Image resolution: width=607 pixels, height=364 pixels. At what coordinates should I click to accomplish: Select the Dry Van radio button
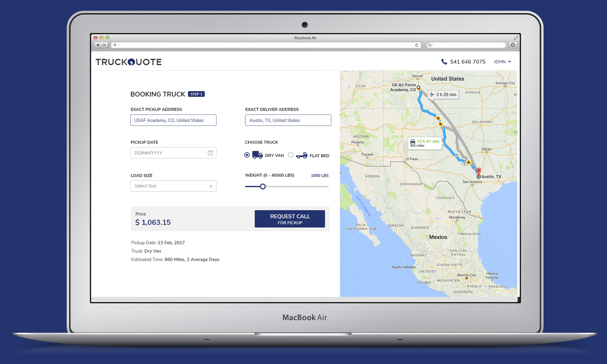click(x=247, y=155)
